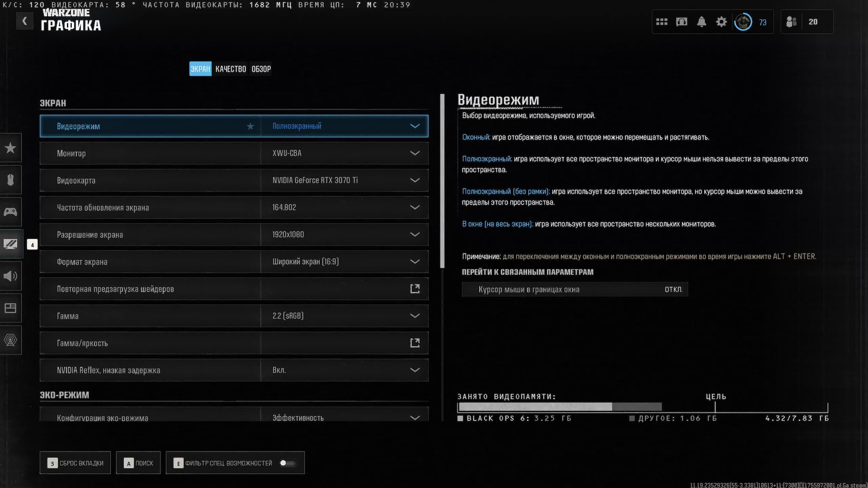This screenshot has width=868, height=488.
Task: Open the Разрешение экрана dropdown
Action: pyautogui.click(x=415, y=235)
